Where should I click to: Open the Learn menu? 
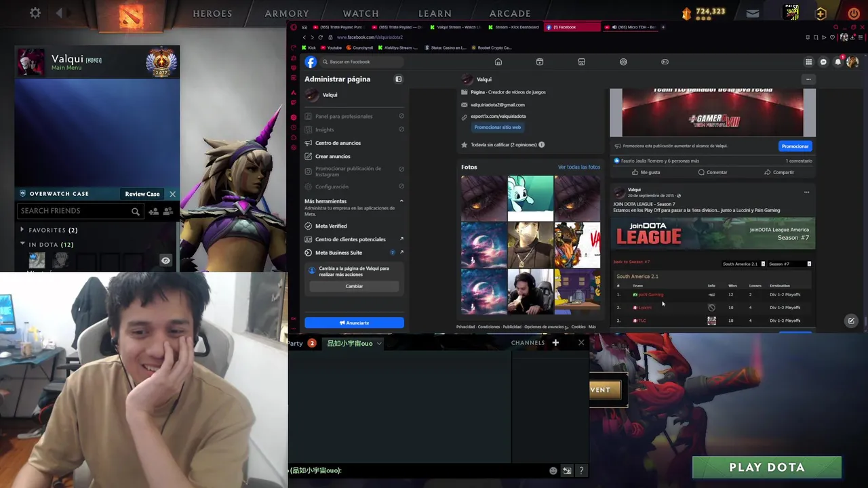tap(435, 14)
